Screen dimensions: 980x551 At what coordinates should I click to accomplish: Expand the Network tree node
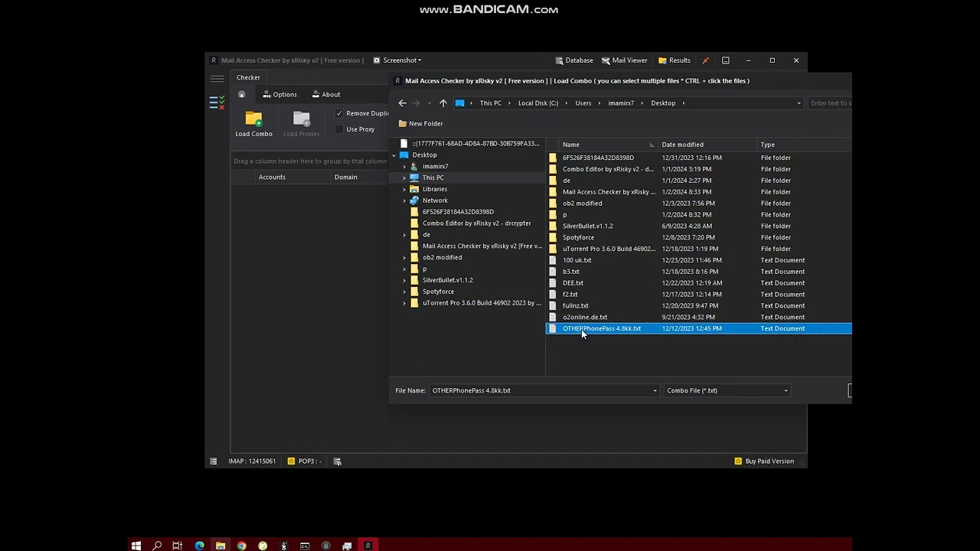point(404,201)
